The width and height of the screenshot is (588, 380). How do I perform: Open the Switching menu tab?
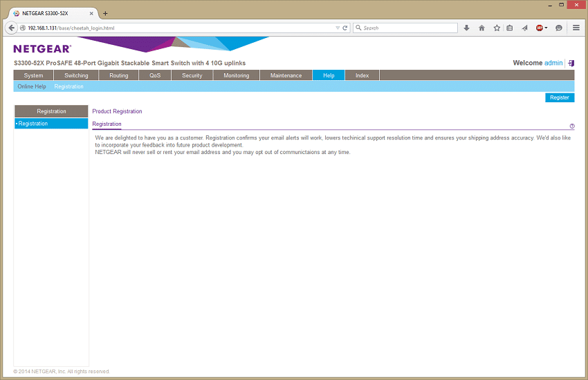(76, 75)
